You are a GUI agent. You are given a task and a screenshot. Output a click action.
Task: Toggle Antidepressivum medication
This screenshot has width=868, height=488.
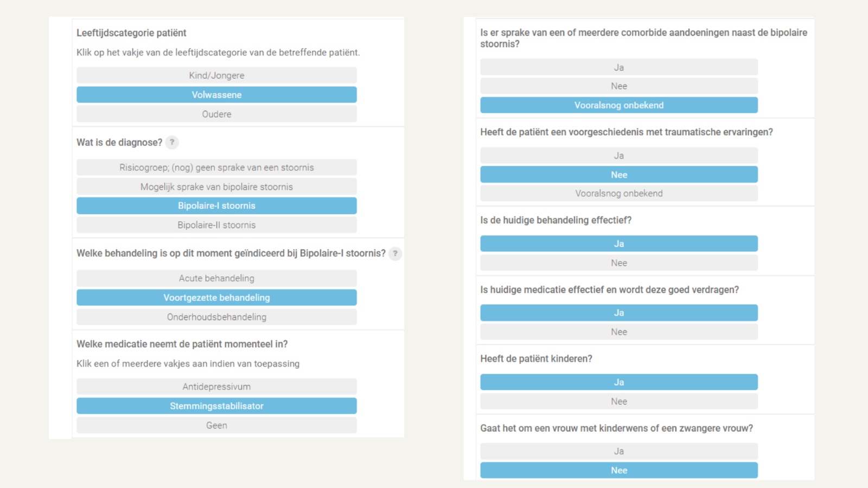[x=216, y=387]
